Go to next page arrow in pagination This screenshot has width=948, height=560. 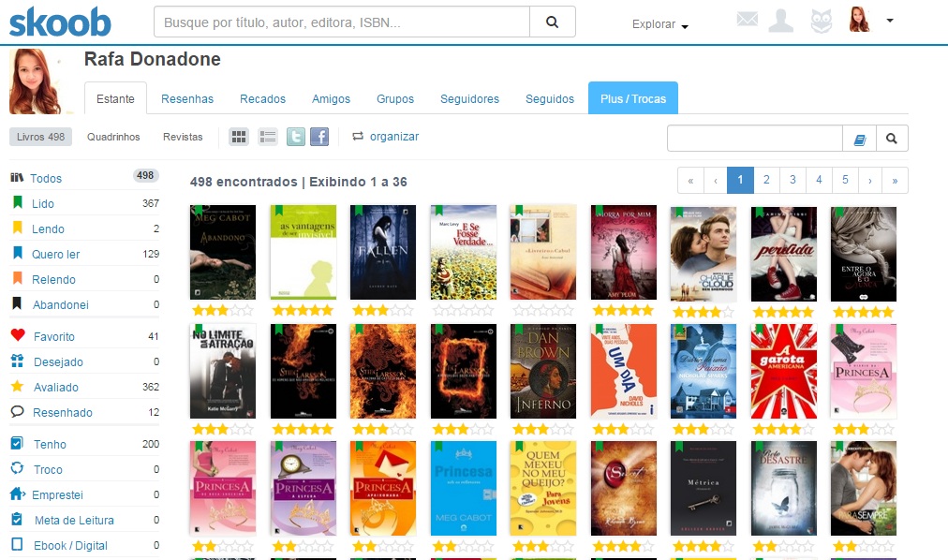(x=869, y=180)
